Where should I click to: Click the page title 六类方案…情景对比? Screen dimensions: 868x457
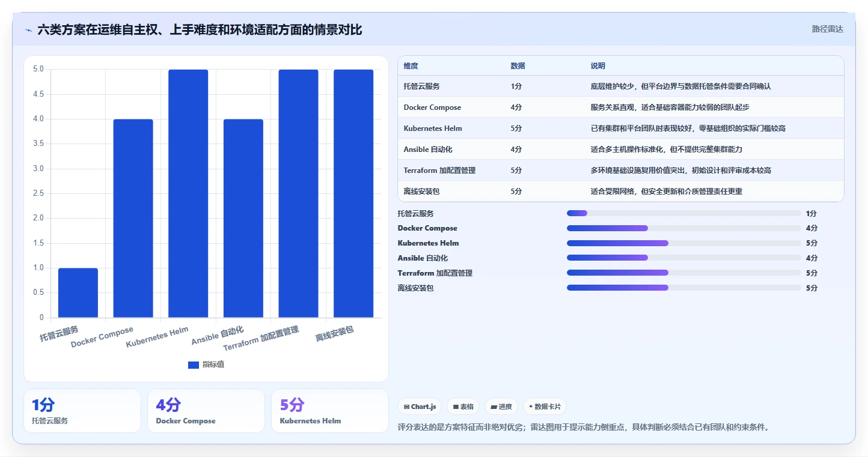point(200,29)
